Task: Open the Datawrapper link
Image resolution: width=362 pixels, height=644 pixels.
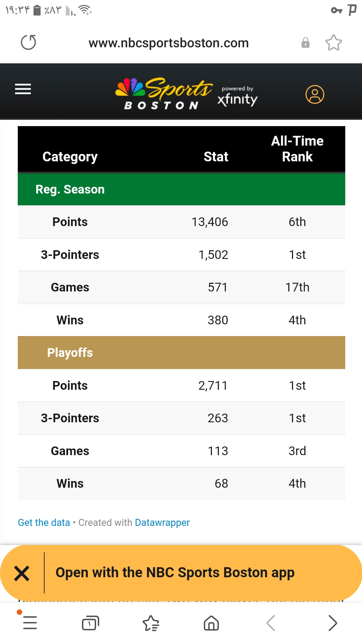Action: [162, 523]
